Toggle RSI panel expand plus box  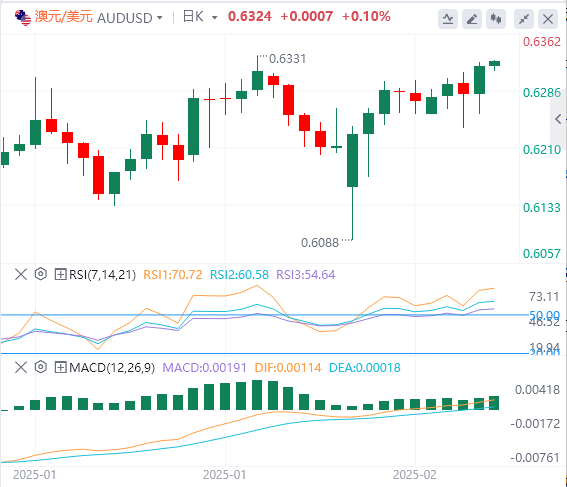pos(60,274)
